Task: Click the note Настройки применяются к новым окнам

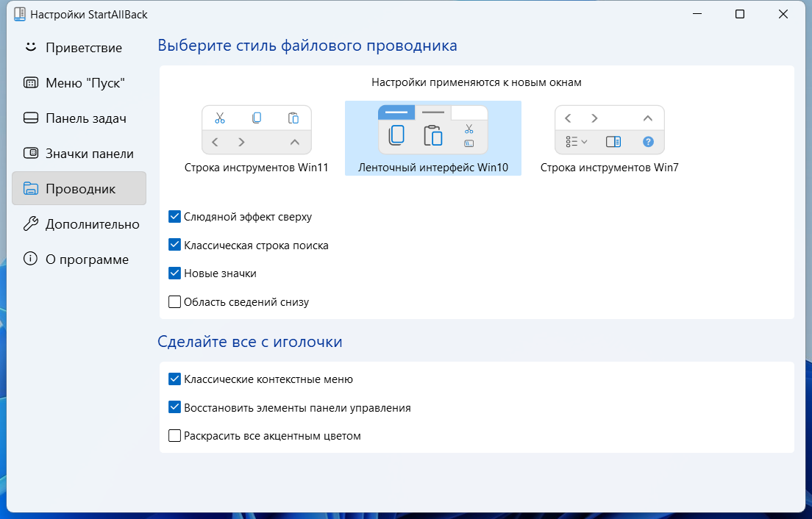Action: (477, 82)
